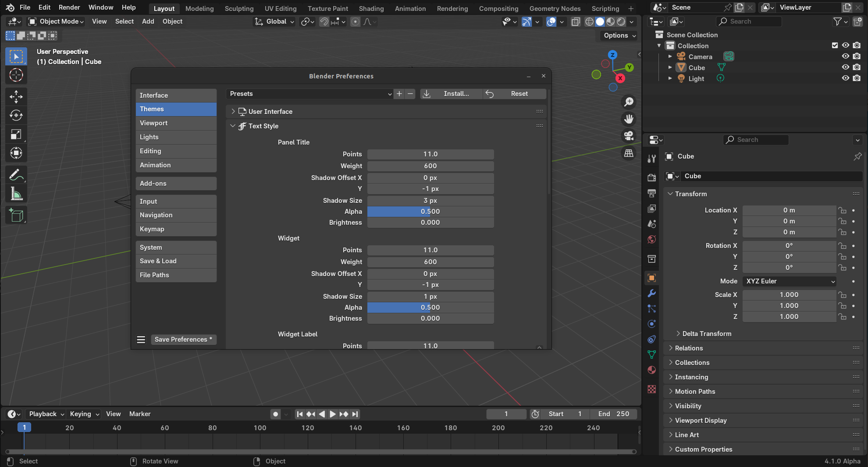Image resolution: width=868 pixels, height=467 pixels.
Task: Collapse the Text Style section
Action: (233, 126)
